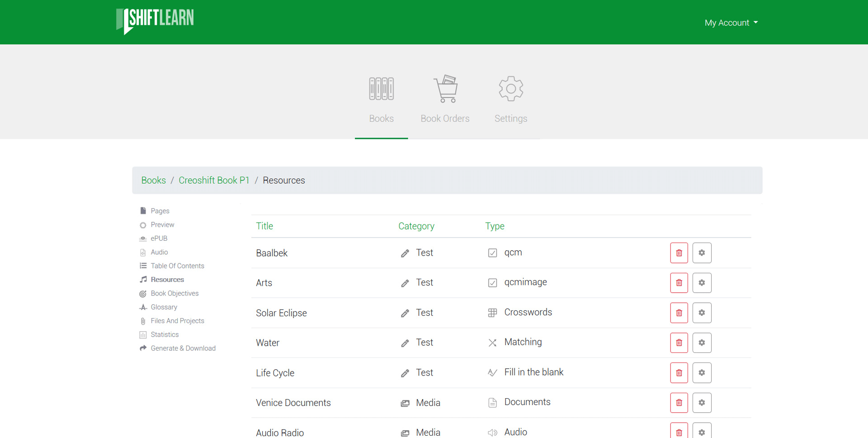
Task: Click the ShiftLearn logo
Action: pyautogui.click(x=155, y=21)
